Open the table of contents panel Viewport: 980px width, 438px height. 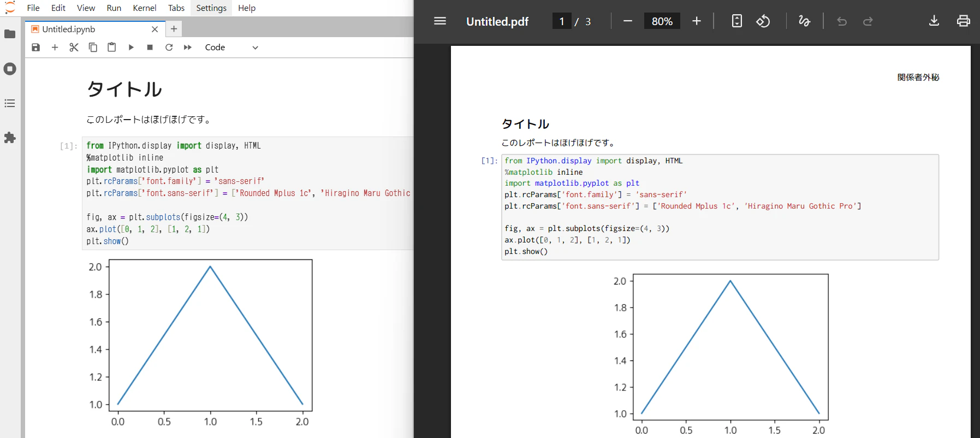pyautogui.click(x=10, y=103)
